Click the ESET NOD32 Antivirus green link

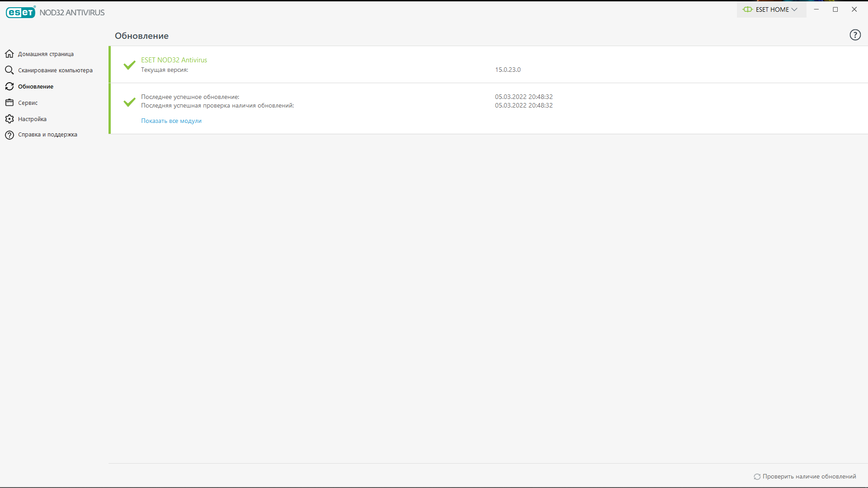[174, 60]
